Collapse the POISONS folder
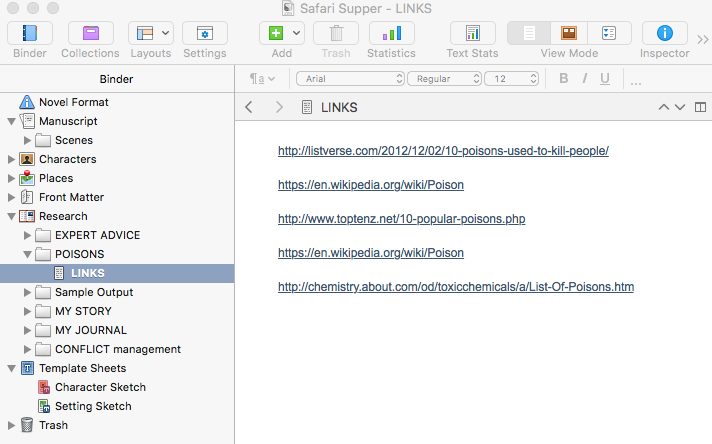712x444 pixels. pyautogui.click(x=28, y=254)
